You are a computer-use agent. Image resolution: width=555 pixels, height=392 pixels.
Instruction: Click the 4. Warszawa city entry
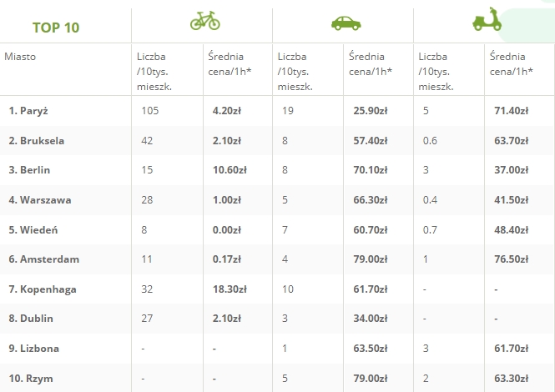tap(39, 199)
